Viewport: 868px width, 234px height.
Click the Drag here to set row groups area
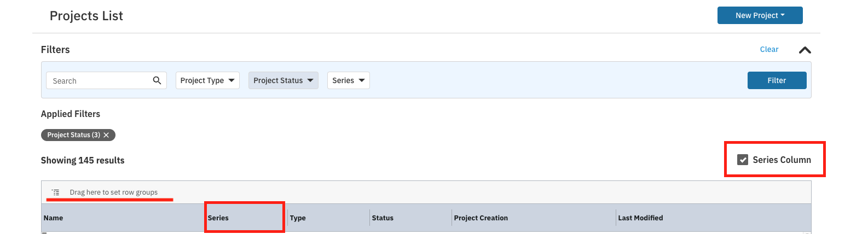point(113,192)
